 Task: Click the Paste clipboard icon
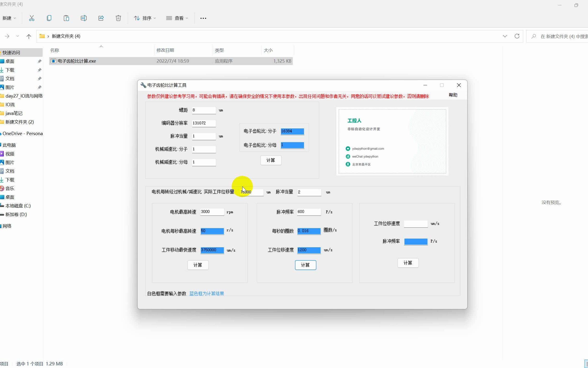click(66, 18)
